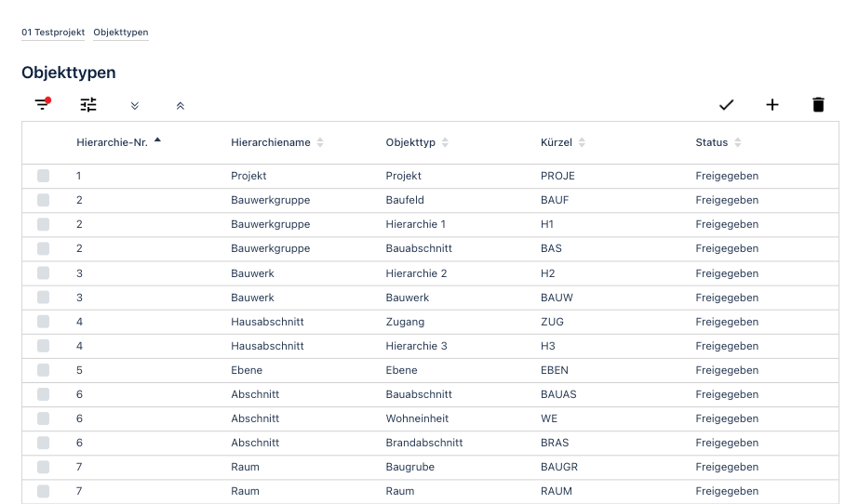859x504 pixels.
Task: Open the 01 Testprojekt breadcrumb
Action: point(53,33)
